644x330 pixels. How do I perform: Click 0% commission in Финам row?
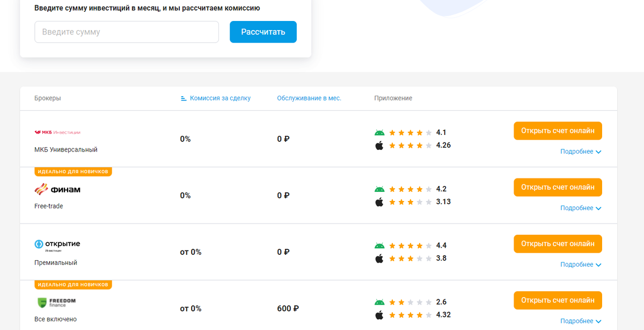coord(186,196)
